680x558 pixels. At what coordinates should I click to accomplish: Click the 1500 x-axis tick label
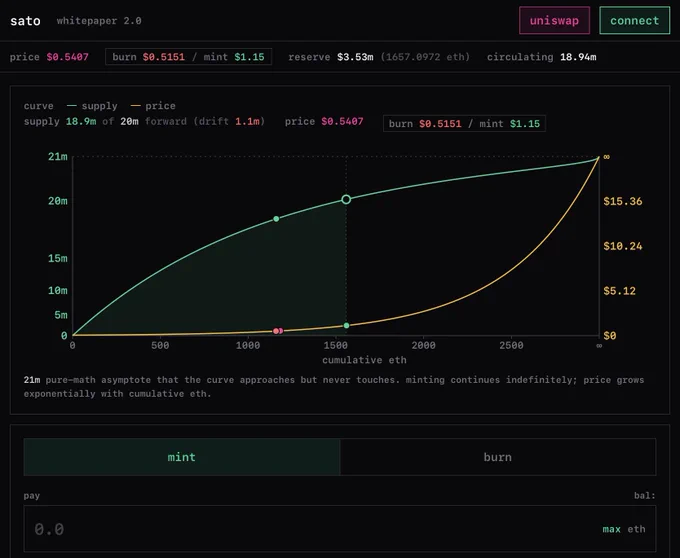point(336,346)
